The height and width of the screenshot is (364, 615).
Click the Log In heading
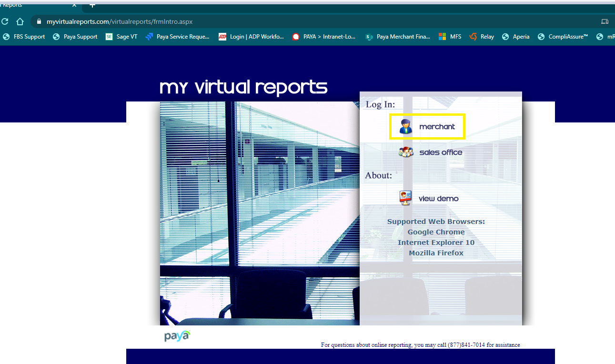pyautogui.click(x=380, y=104)
